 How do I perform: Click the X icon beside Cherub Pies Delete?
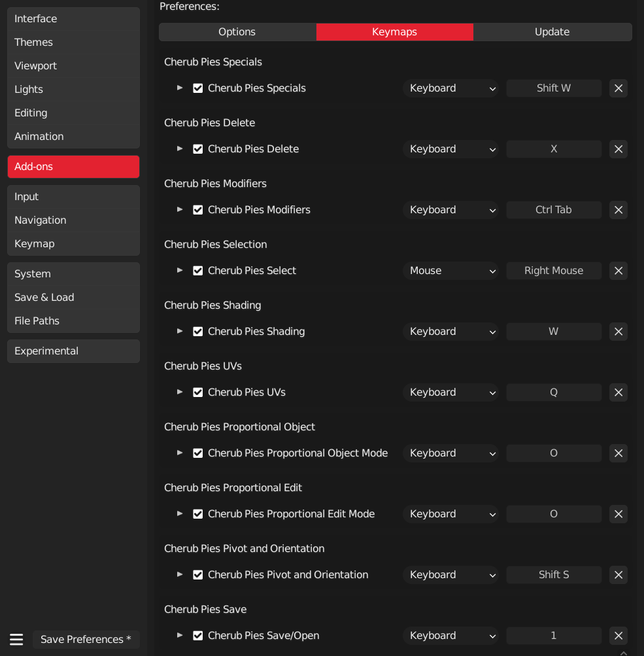tap(619, 149)
